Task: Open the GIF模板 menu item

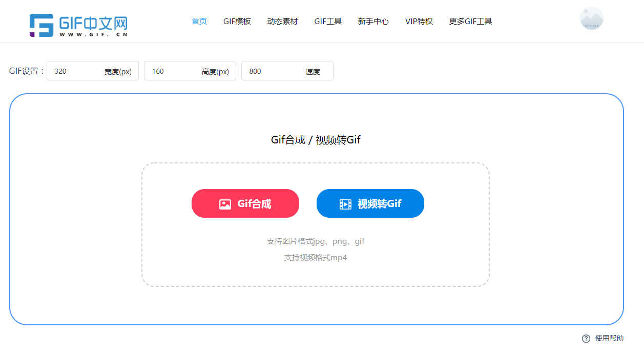Action: (x=237, y=22)
